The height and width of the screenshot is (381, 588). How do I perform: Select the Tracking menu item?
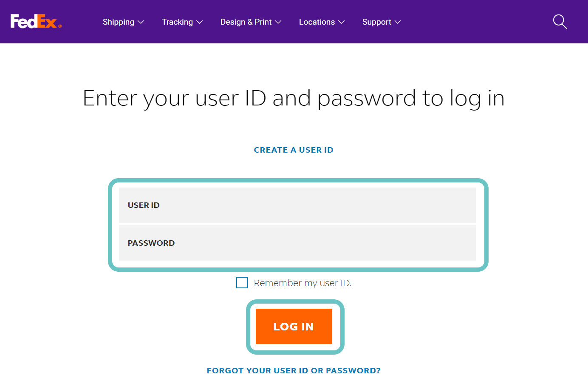pyautogui.click(x=177, y=22)
